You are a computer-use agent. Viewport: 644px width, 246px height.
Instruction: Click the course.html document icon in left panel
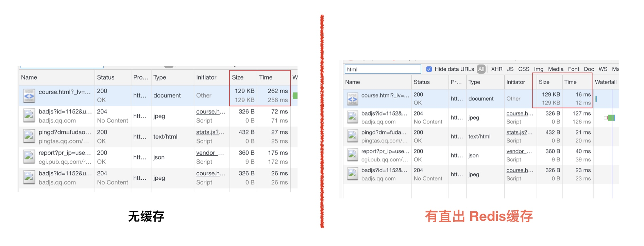[x=29, y=96]
